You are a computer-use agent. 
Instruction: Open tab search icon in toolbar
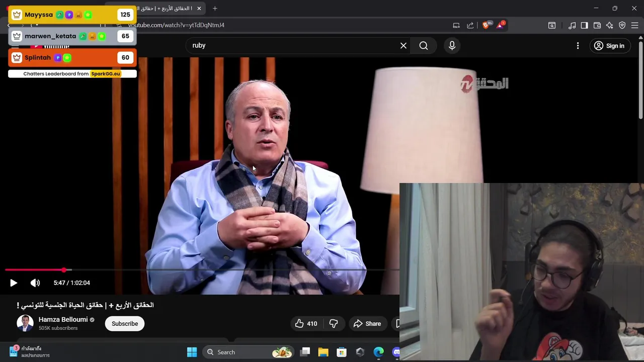tap(552, 25)
